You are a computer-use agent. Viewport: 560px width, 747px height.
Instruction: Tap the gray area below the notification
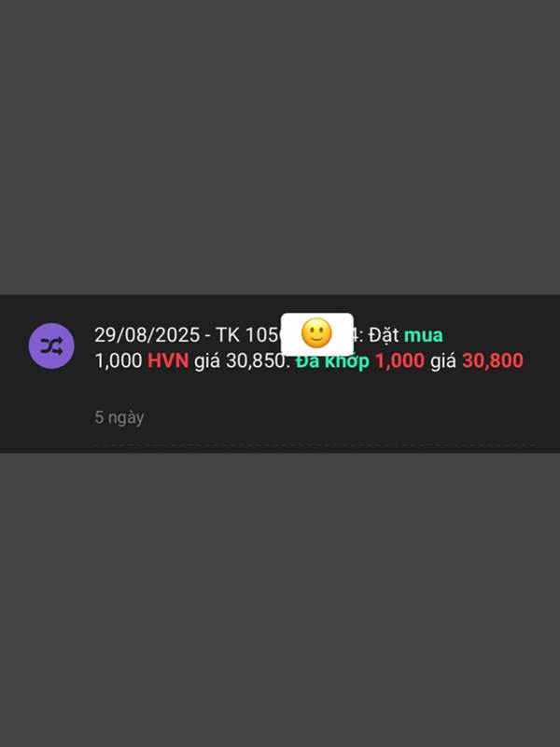(x=280, y=600)
